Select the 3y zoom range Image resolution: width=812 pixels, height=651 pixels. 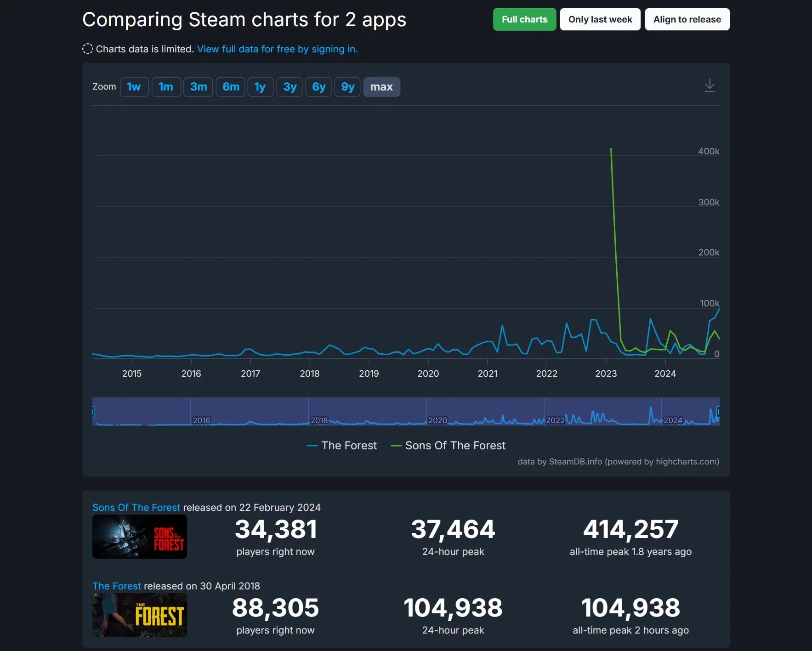pyautogui.click(x=290, y=87)
